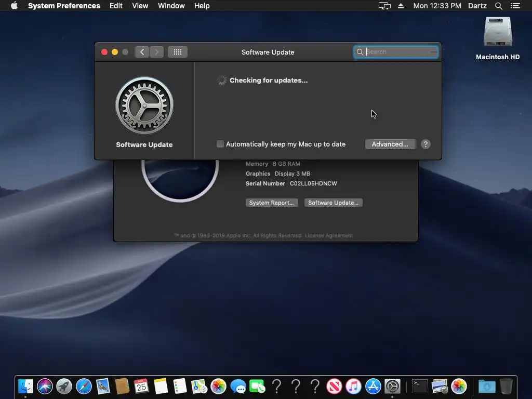Open Launchpad rocket icon in dock
532x399 pixels.
64,387
